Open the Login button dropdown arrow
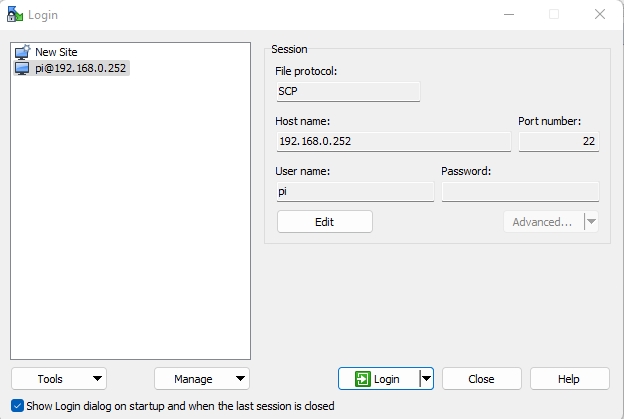Image resolution: width=624 pixels, height=419 pixels. 426,379
